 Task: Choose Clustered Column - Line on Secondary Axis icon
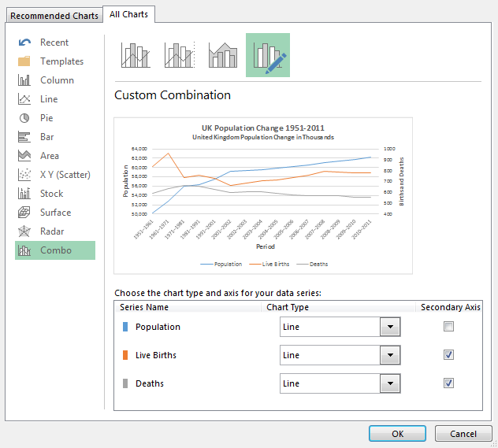[180, 55]
